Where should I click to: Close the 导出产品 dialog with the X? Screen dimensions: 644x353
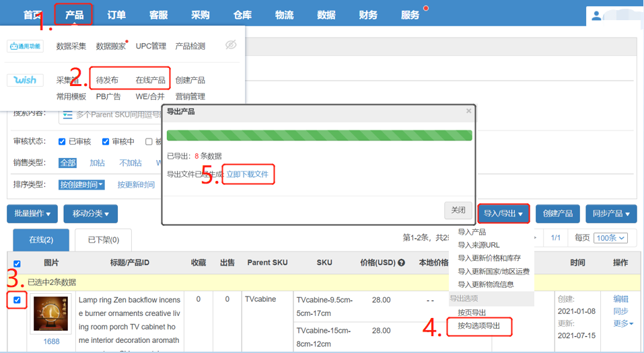tap(468, 111)
